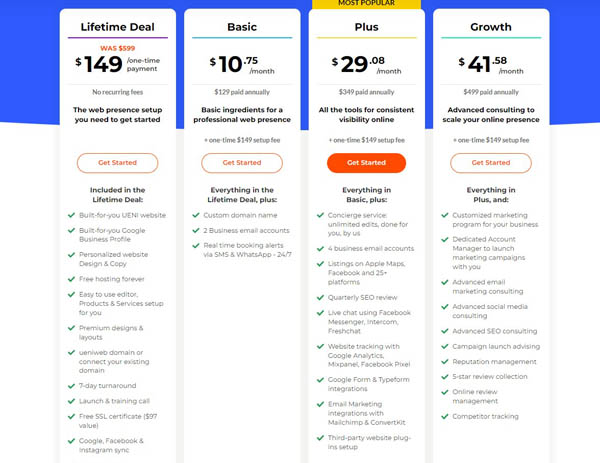Click the Most Popular badge
This screenshot has width=600, height=463.
click(x=366, y=4)
